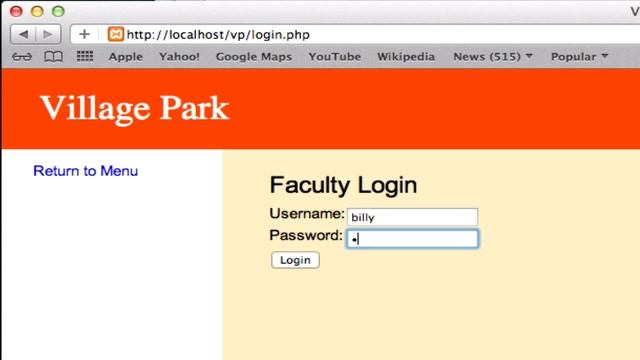Image resolution: width=640 pixels, height=360 pixels.
Task: Click the Password: label
Action: tap(306, 236)
